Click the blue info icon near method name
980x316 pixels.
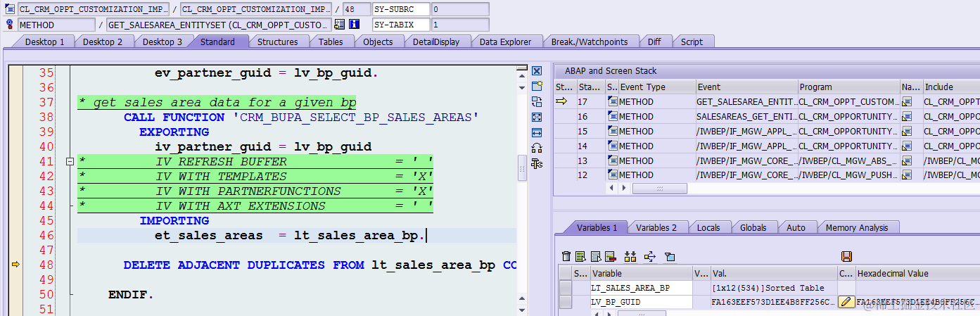355,25
